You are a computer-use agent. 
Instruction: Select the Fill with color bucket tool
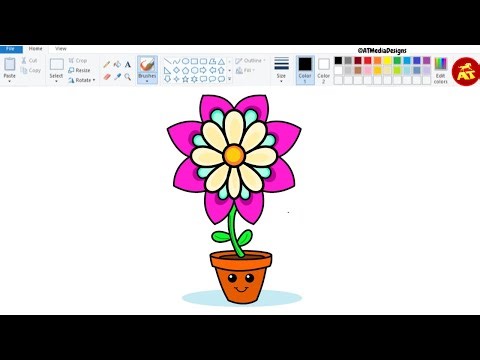point(117,64)
